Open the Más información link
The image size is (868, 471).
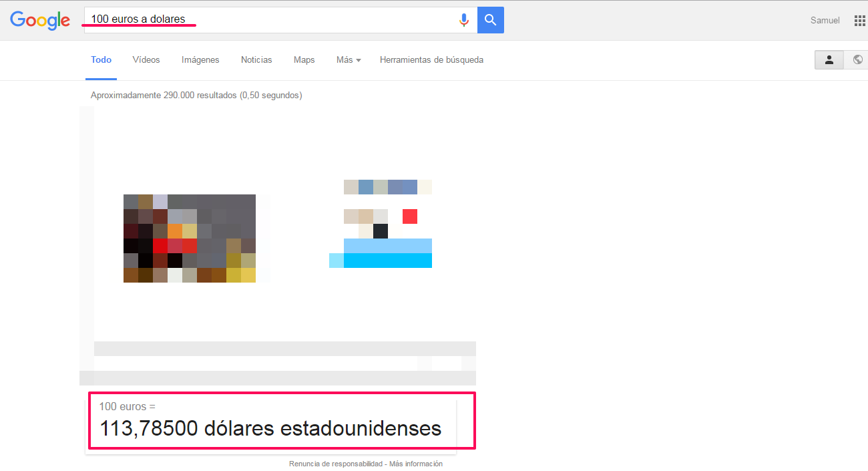pos(416,464)
